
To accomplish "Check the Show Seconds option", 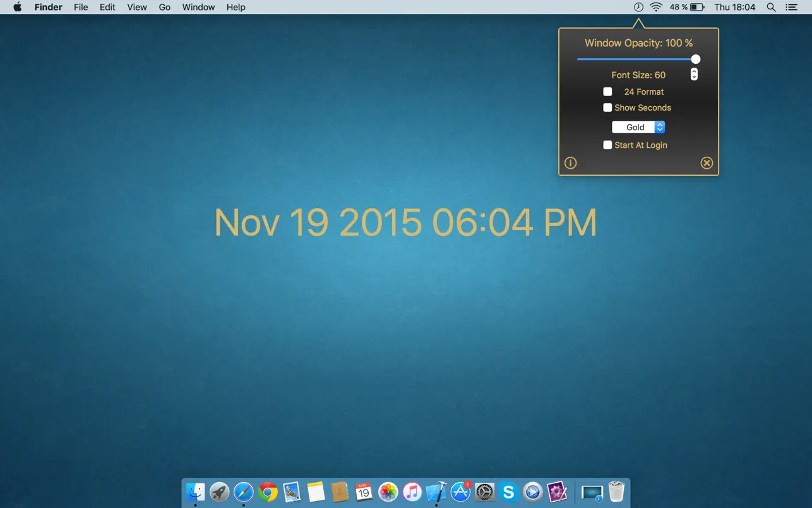I will point(607,107).
